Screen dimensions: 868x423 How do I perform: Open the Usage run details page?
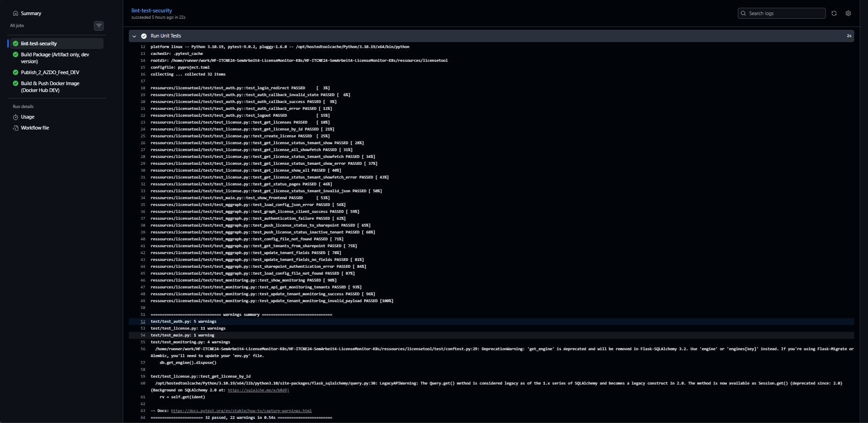pos(27,117)
